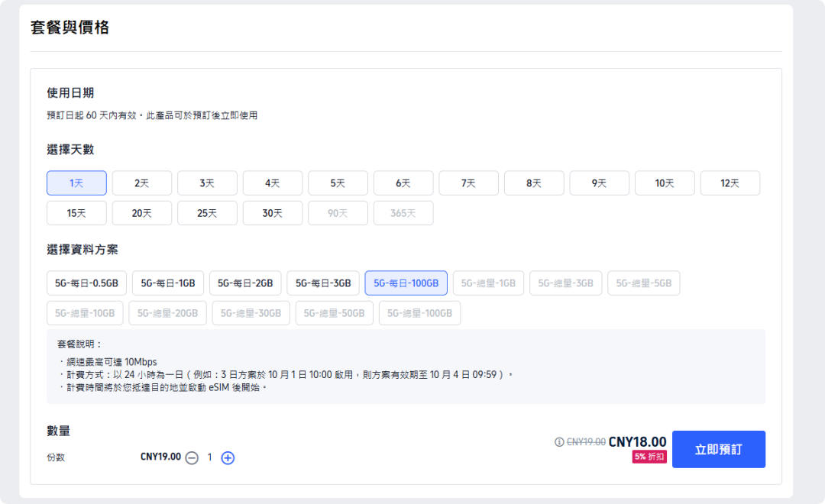Viewport: 825px width, 504px height.
Task: Click the 套餐與價格 heading
Action: click(70, 27)
